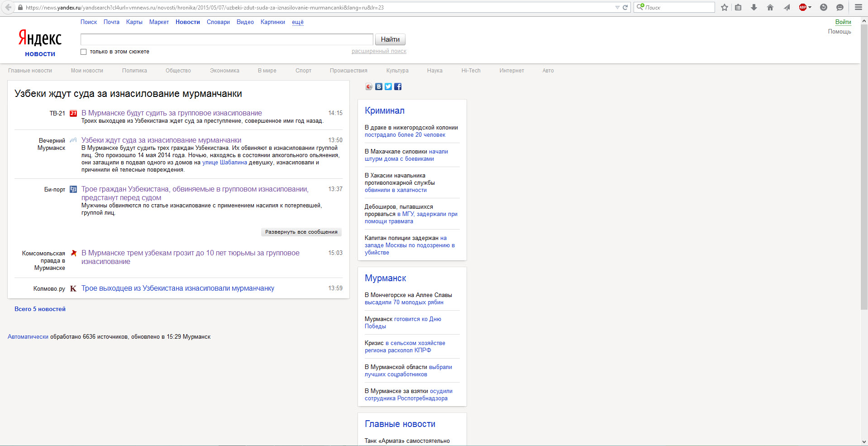
Task: Share the story on Facebook
Action: click(398, 86)
